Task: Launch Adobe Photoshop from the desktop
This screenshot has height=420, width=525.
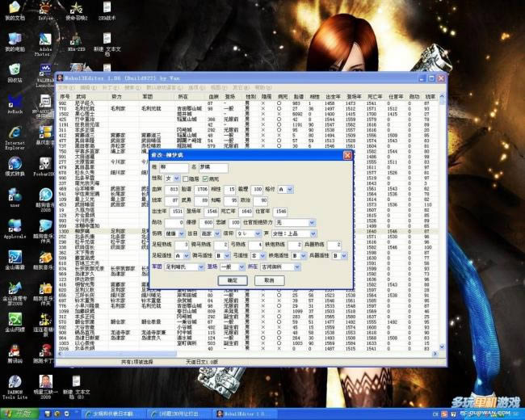Action: pos(45,44)
